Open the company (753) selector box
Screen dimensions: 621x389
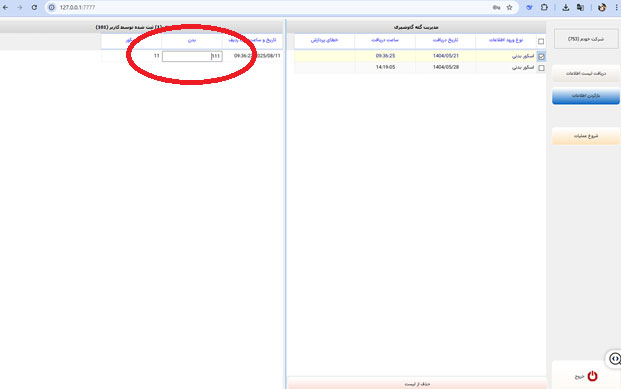pos(586,39)
